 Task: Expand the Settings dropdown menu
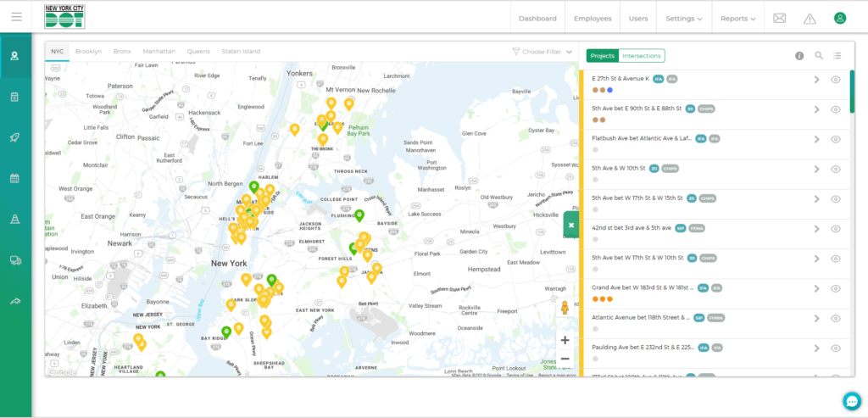click(683, 18)
